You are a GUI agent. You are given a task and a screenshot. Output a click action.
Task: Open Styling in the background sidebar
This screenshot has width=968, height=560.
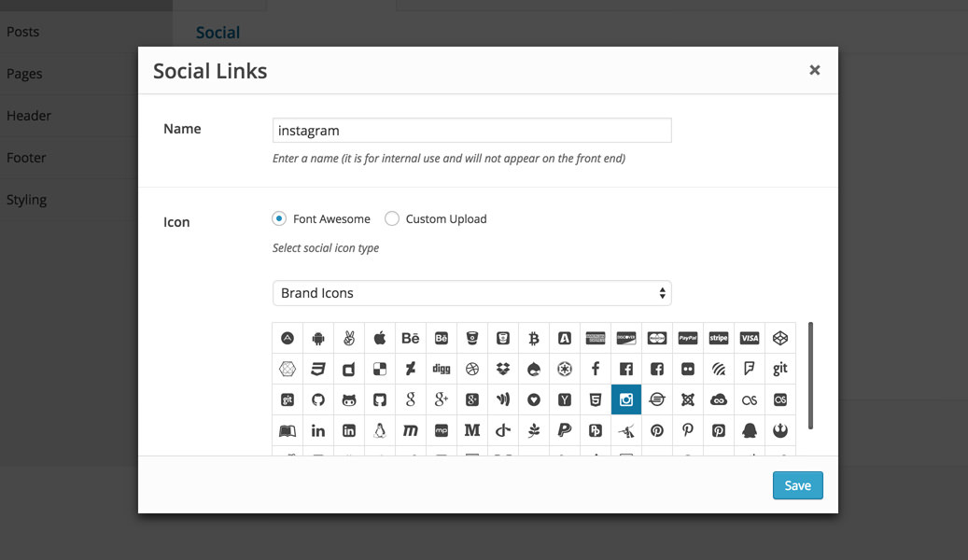tap(26, 200)
